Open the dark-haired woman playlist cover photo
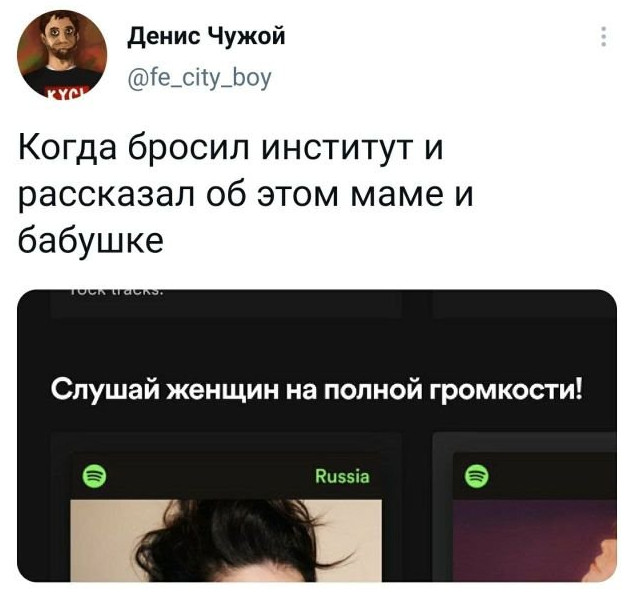The width and height of the screenshot is (634, 605). (x=226, y=541)
